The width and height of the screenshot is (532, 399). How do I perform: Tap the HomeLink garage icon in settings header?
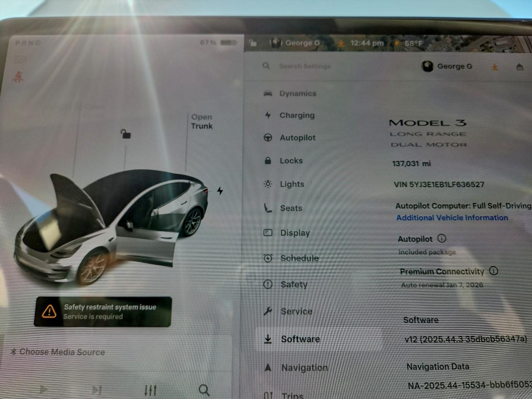[x=520, y=66]
